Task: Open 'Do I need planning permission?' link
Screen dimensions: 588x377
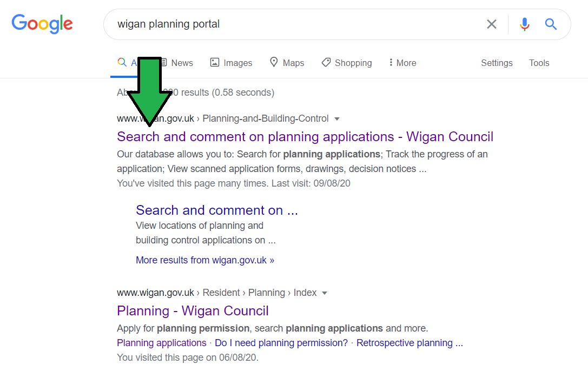Action: (281, 343)
